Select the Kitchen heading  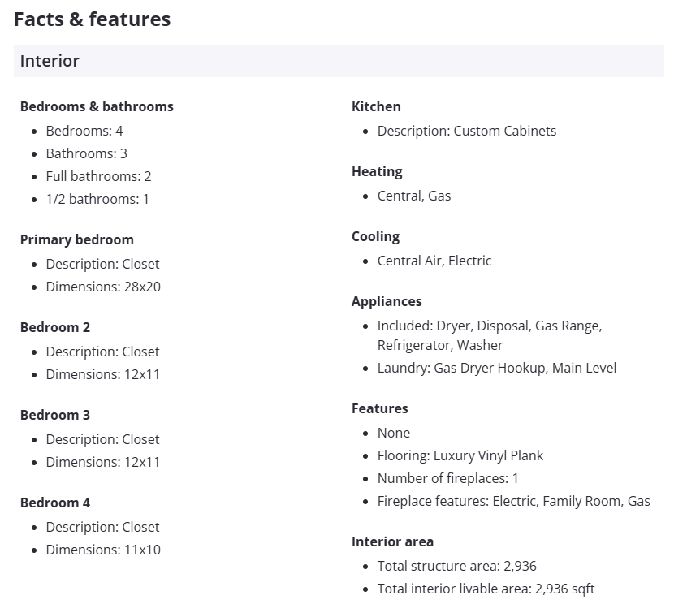click(x=376, y=106)
